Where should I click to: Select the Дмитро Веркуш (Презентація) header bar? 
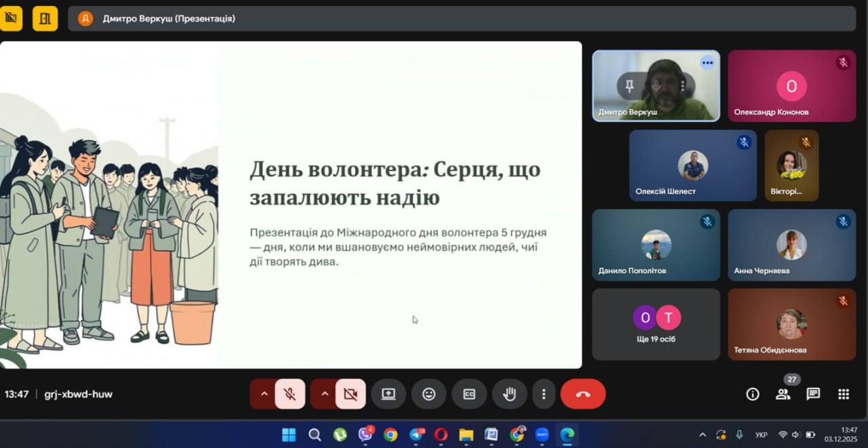[461, 18]
